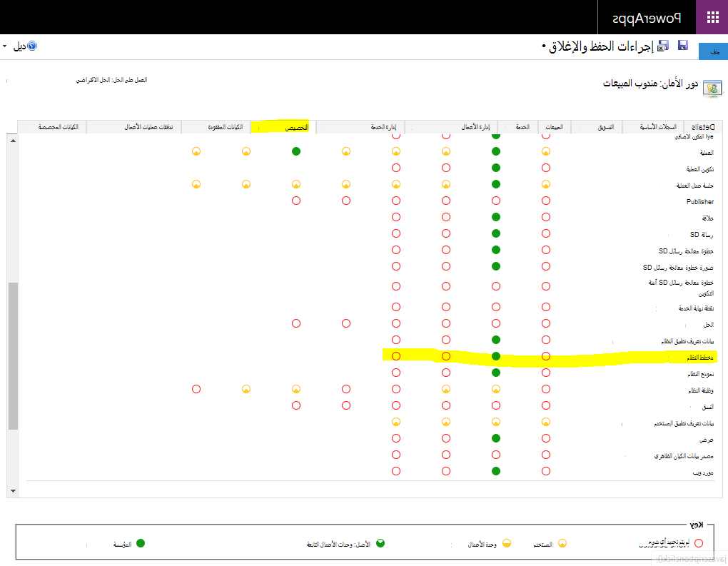Click the security role icon beside دور الأمان
The height and width of the screenshot is (566, 728).
[712, 88]
